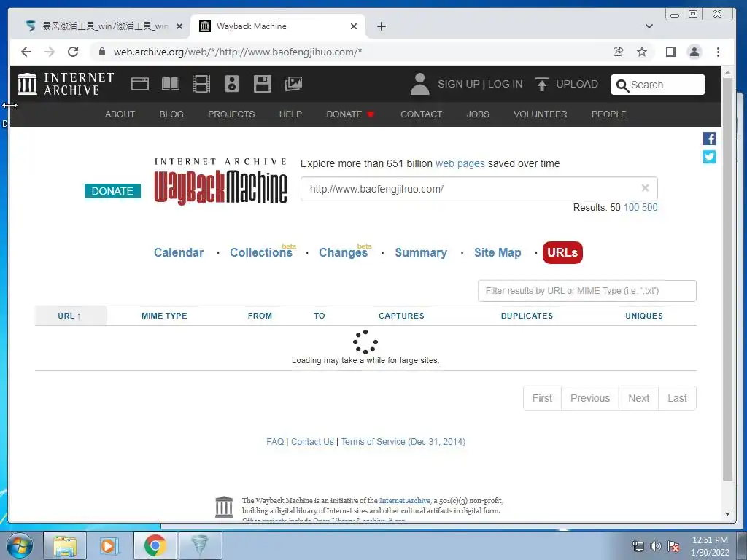
Task: Click the PEOPLE nav item
Action: [x=609, y=114]
